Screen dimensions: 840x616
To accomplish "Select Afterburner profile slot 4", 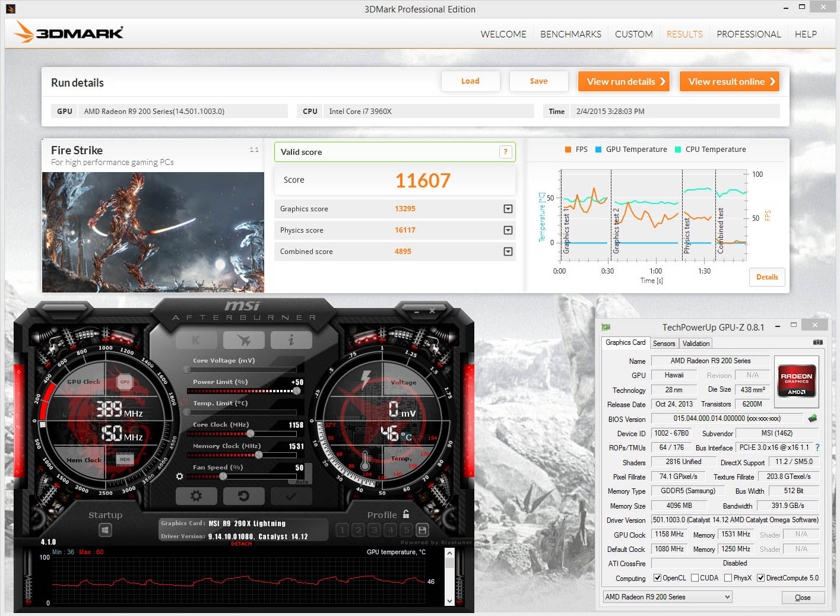I will pyautogui.click(x=390, y=530).
